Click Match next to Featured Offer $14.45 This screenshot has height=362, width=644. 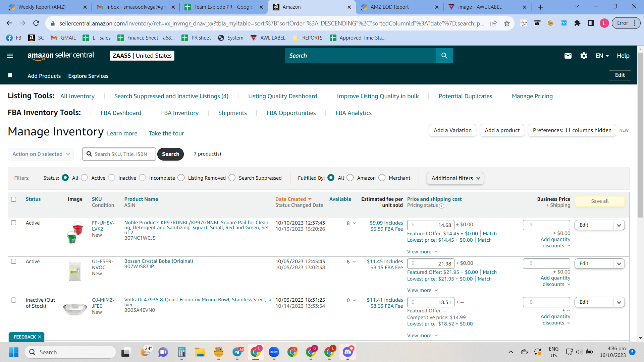pyautogui.click(x=490, y=234)
